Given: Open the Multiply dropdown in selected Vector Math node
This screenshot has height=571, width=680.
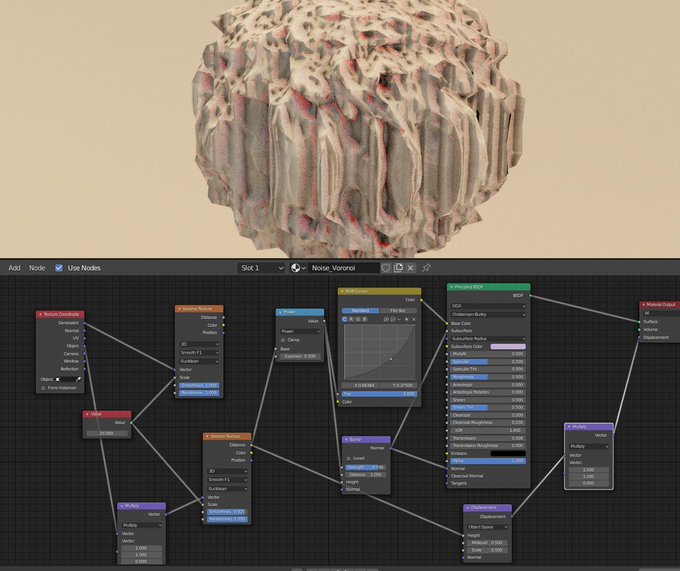Looking at the screenshot, I should (589, 447).
